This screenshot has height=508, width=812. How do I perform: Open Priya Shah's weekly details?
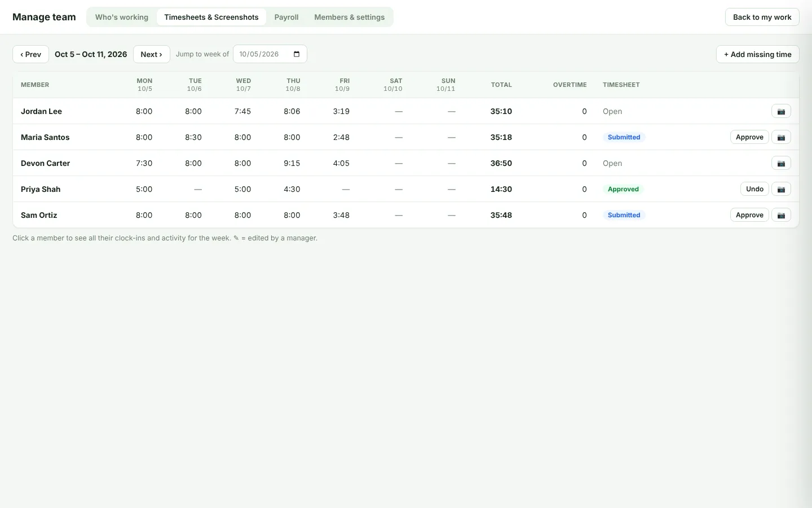(x=41, y=189)
